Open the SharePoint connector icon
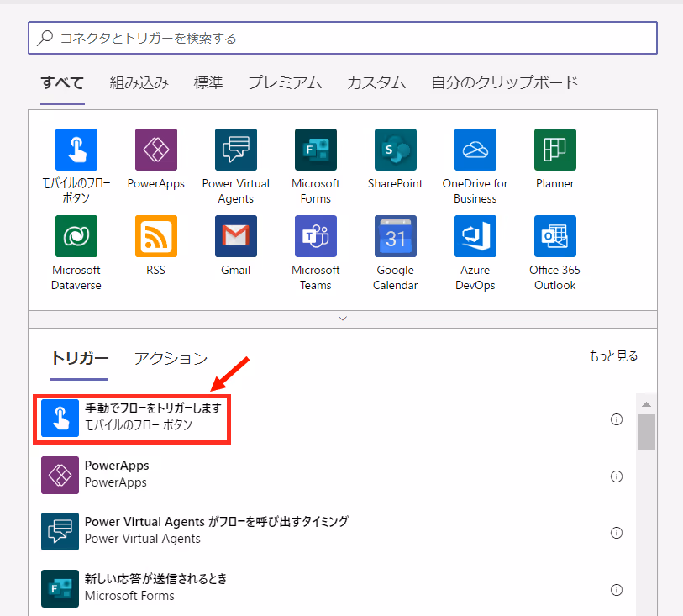The height and width of the screenshot is (616, 683). [396, 150]
